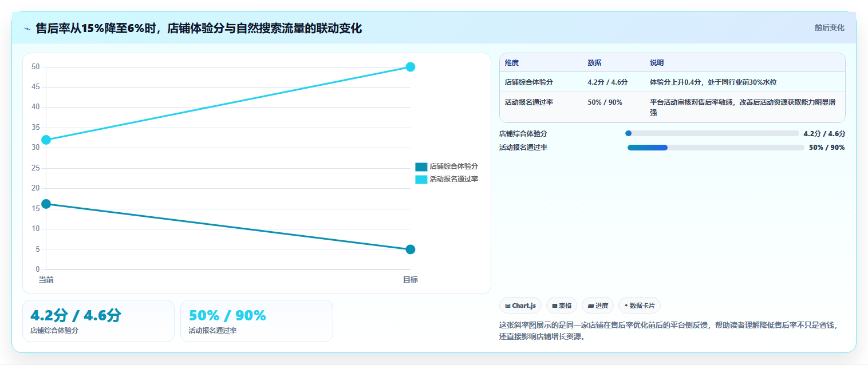Click the 活动报名通过率 progress bar
The width and height of the screenshot is (868, 365).
pos(716,148)
